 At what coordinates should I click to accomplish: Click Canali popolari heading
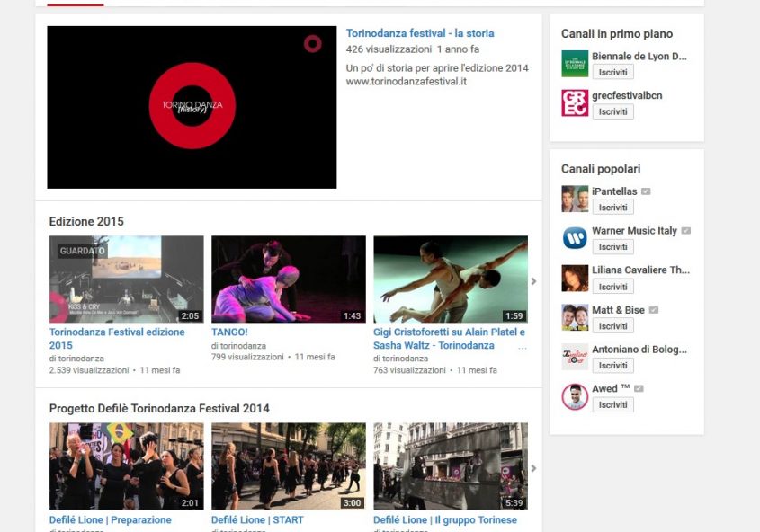point(601,169)
